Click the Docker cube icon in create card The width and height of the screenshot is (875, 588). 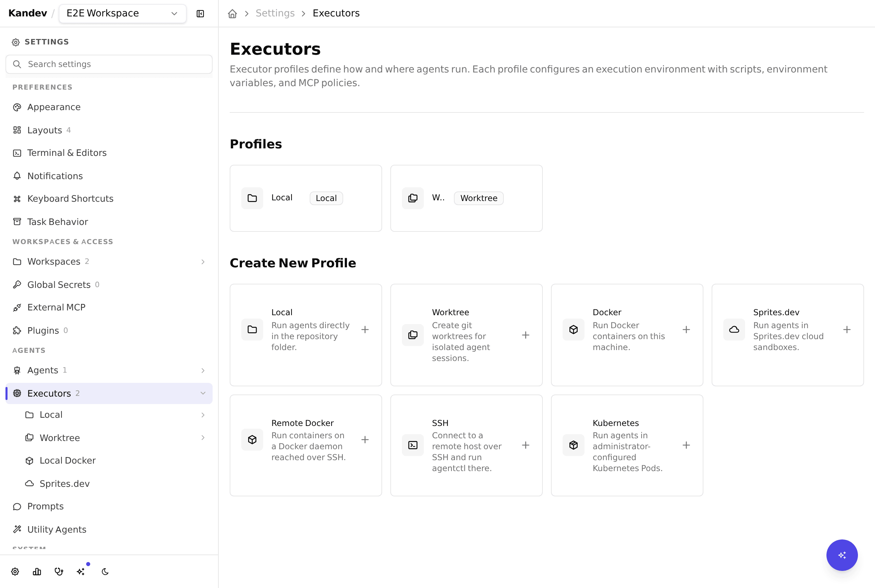coord(574,330)
